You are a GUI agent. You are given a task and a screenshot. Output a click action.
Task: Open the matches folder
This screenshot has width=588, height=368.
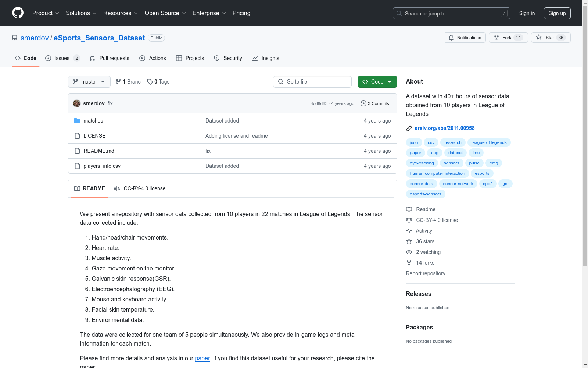[x=93, y=121]
